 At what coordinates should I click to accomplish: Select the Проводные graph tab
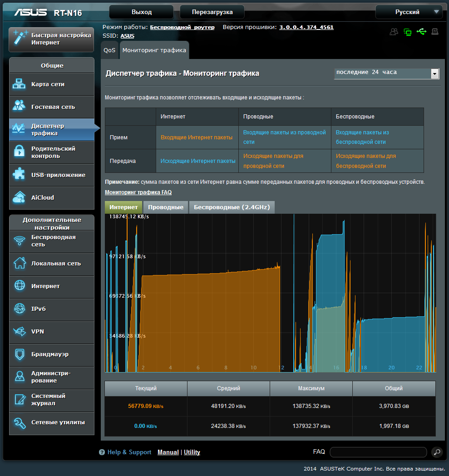tap(166, 207)
